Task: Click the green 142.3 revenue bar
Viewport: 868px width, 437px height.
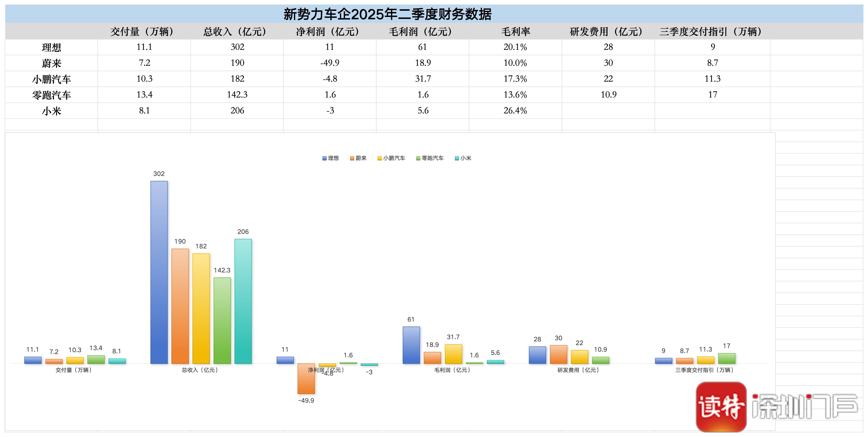Action: pyautogui.click(x=222, y=321)
